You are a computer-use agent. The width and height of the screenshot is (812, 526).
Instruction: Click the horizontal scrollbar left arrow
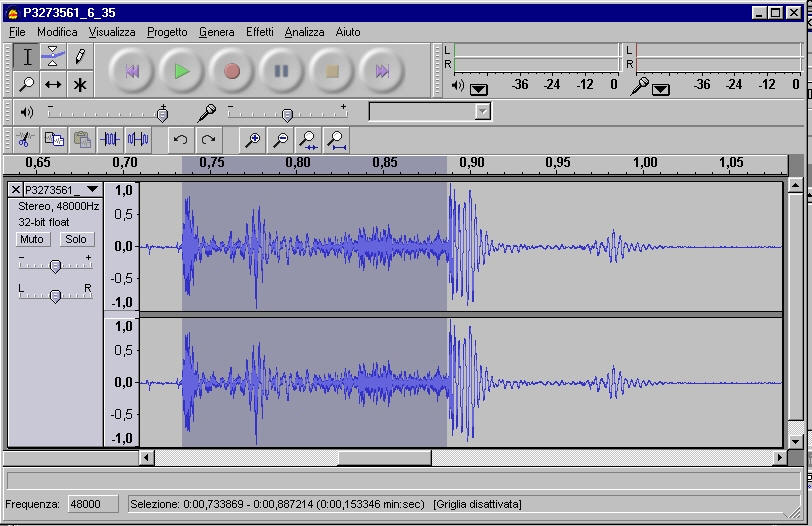point(147,458)
